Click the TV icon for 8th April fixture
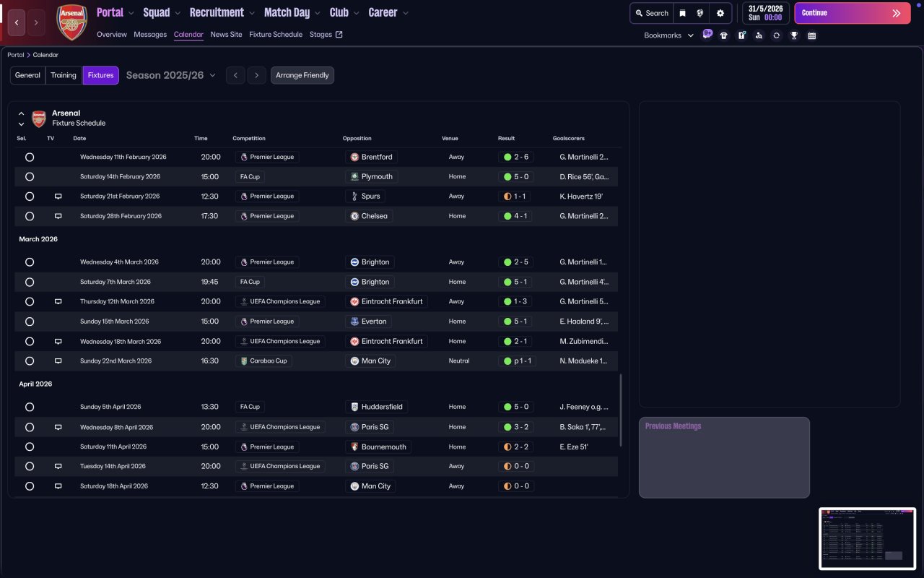 click(58, 427)
